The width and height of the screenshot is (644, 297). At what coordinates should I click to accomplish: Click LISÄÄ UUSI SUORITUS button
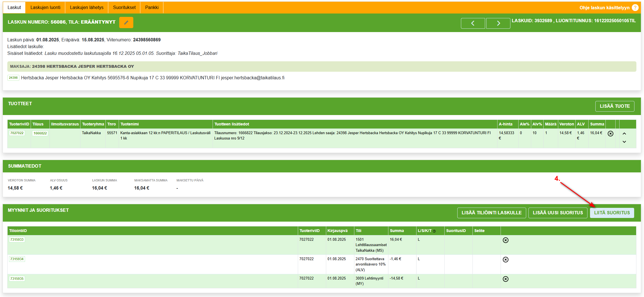click(558, 213)
